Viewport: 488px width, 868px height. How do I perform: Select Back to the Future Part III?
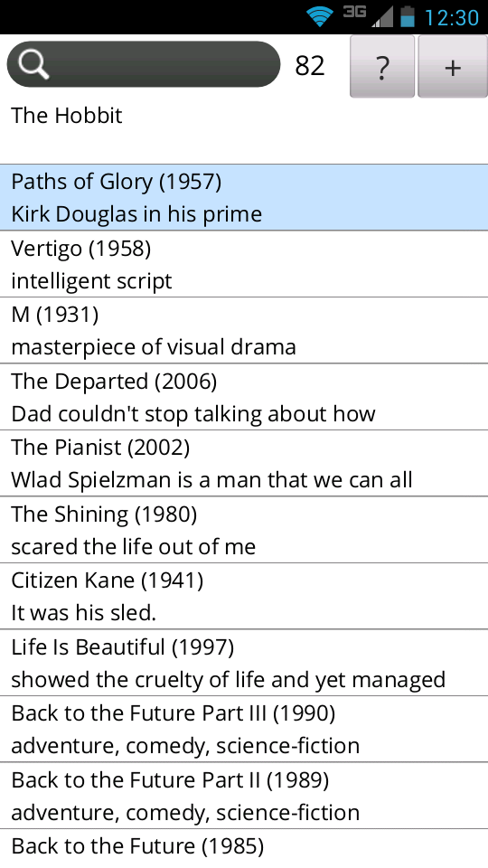244,729
